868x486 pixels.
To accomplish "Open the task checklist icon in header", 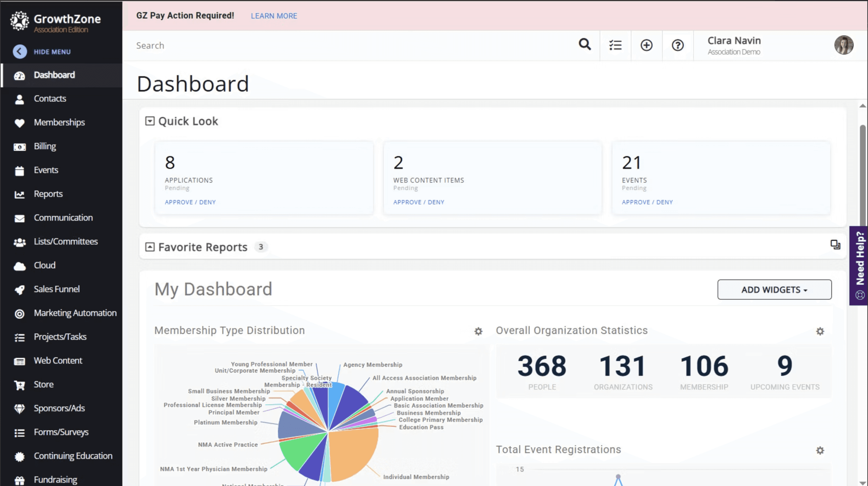I will (615, 45).
